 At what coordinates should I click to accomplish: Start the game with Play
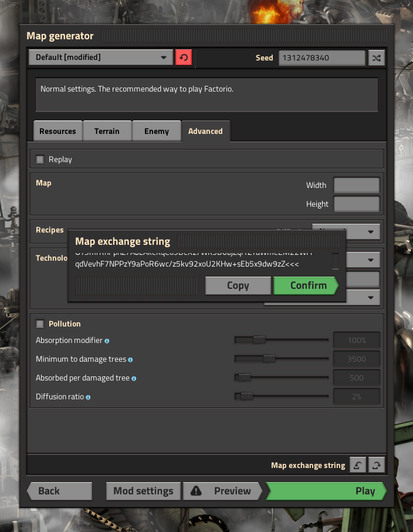tap(326, 491)
